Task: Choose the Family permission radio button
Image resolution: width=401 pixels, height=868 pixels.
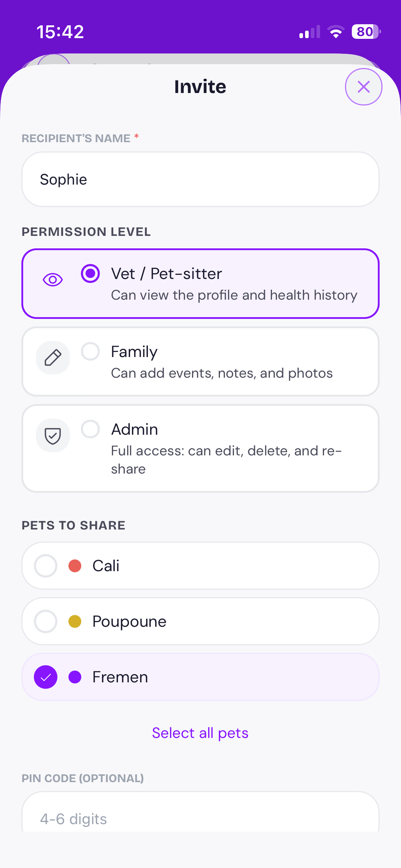Action: [x=90, y=352]
